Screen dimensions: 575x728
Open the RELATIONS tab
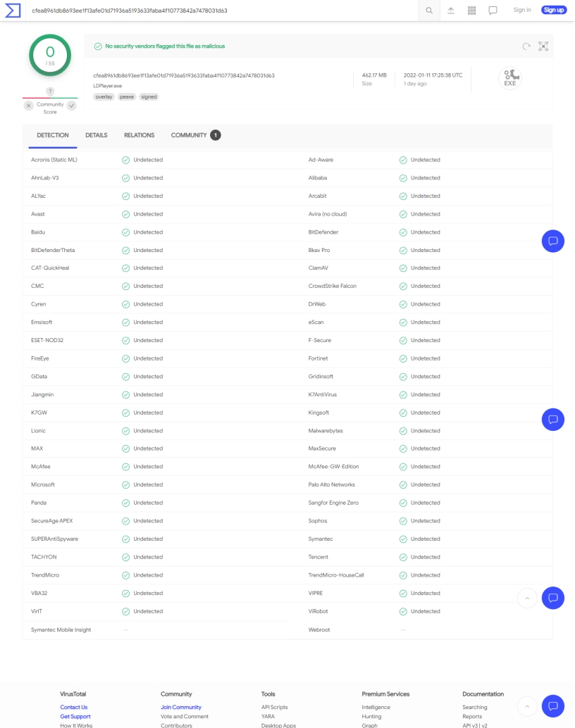139,135
